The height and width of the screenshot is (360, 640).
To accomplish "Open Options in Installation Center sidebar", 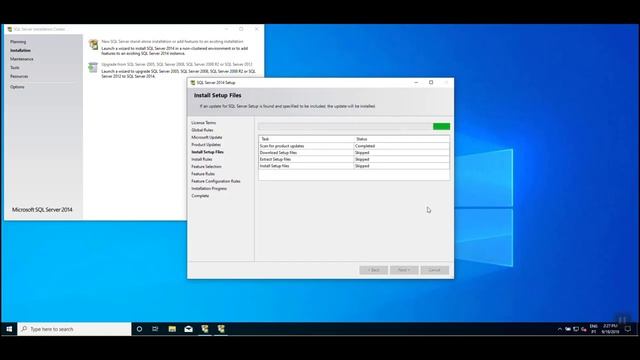I will click(x=17, y=87).
